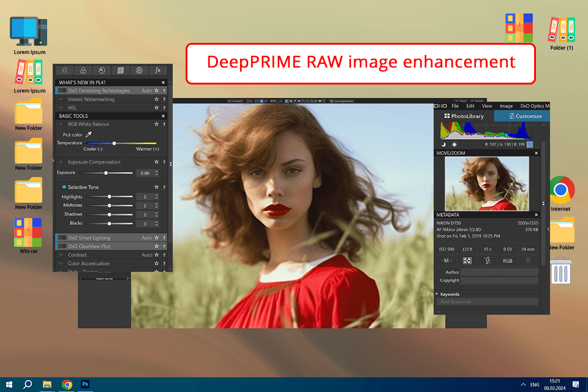The image size is (588, 392).
Task: Open the Detail palette icon
Action: tap(102, 70)
